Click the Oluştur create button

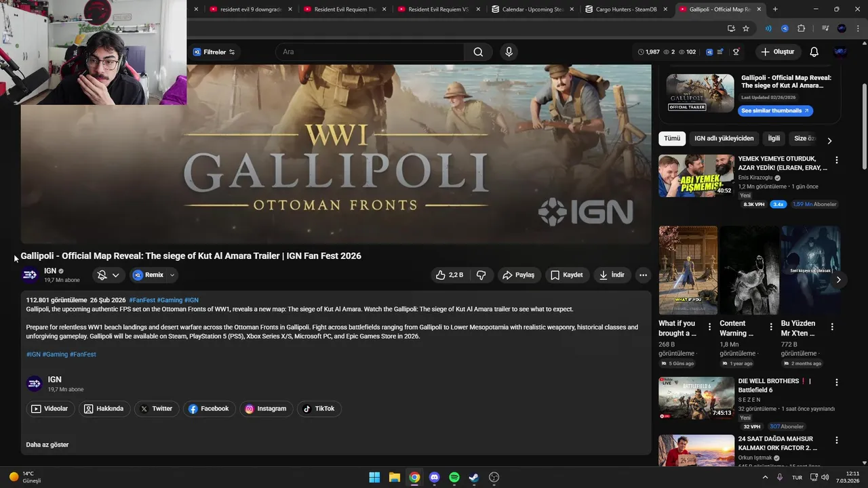click(x=778, y=52)
